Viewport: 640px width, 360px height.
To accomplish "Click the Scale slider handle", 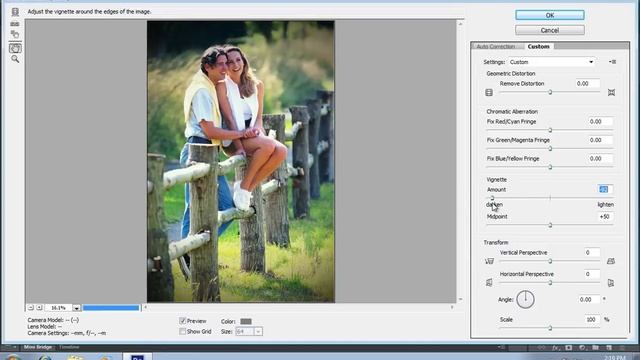I will tap(550, 328).
